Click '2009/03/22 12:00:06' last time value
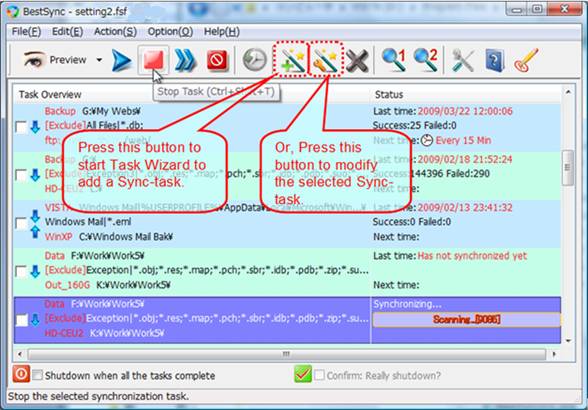 [465, 111]
